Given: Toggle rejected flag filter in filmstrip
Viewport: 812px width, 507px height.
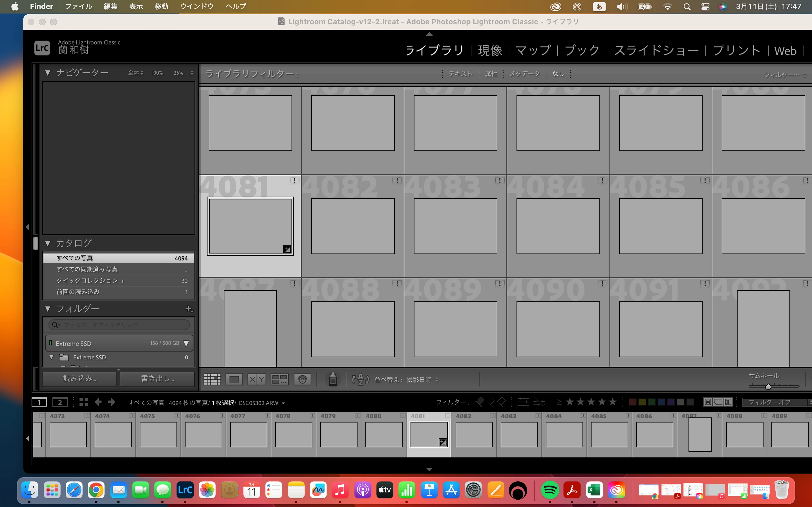Looking at the screenshot, I should 501,402.
